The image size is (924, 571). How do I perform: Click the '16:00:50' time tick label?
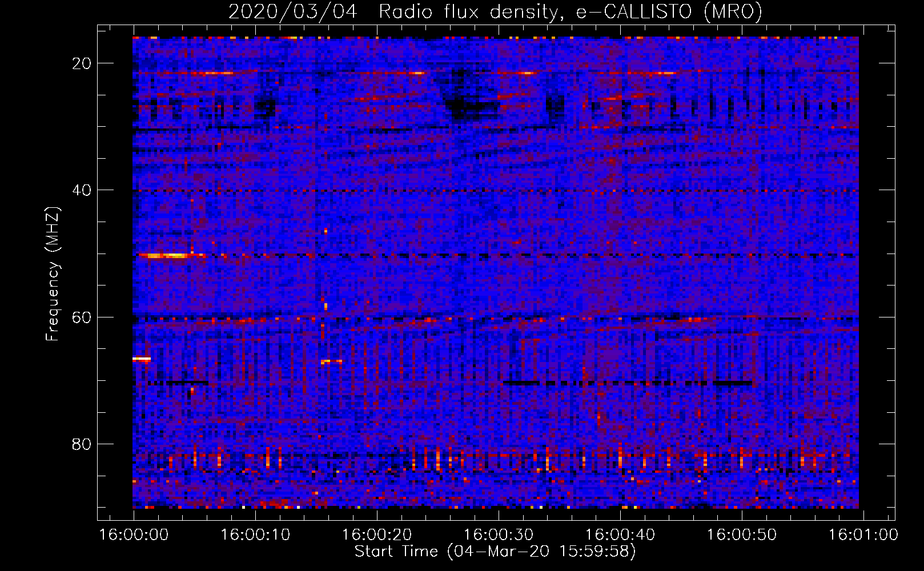click(x=742, y=535)
